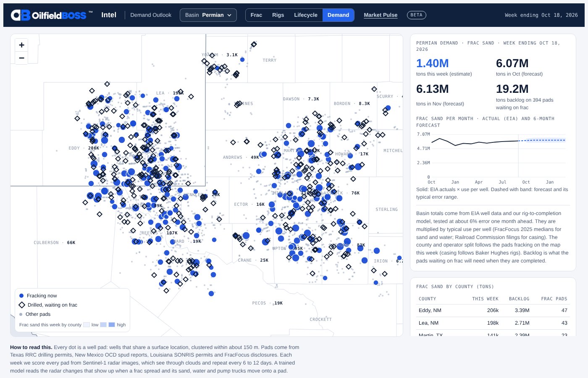Click the STERLING county map label
The width and height of the screenshot is (588, 378).
coord(387,210)
